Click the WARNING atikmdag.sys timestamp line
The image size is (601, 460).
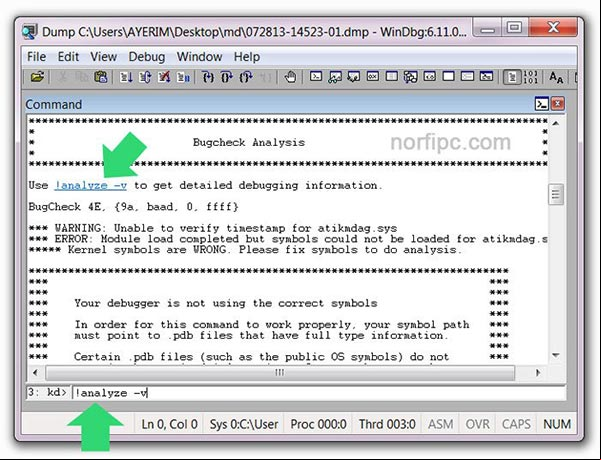point(213,228)
